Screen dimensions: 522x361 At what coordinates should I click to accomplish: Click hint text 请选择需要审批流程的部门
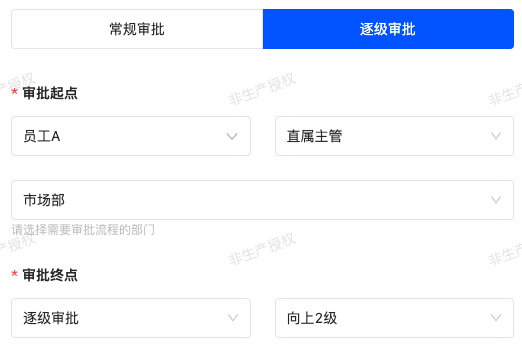click(x=83, y=230)
